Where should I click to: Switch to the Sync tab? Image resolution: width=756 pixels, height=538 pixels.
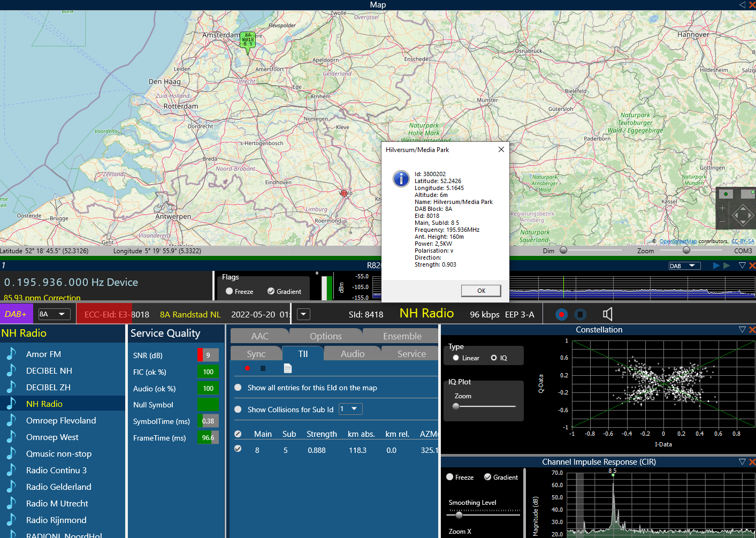tap(256, 354)
